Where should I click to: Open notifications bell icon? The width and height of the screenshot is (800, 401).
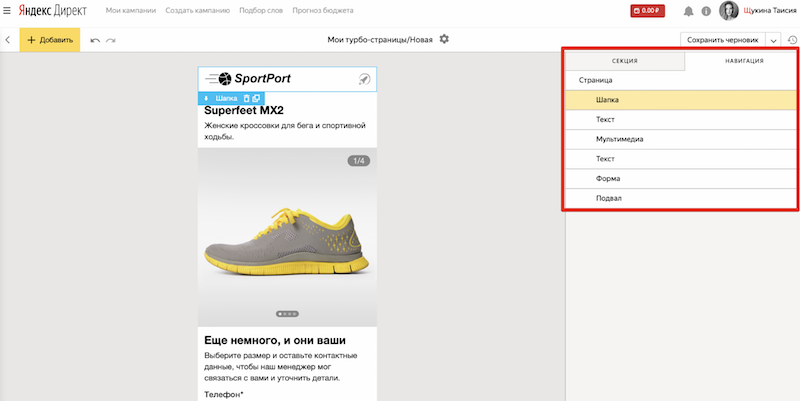[x=688, y=12]
